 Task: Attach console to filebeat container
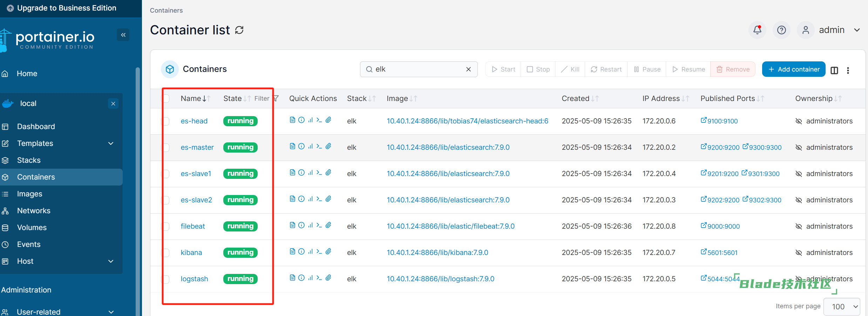click(x=328, y=225)
